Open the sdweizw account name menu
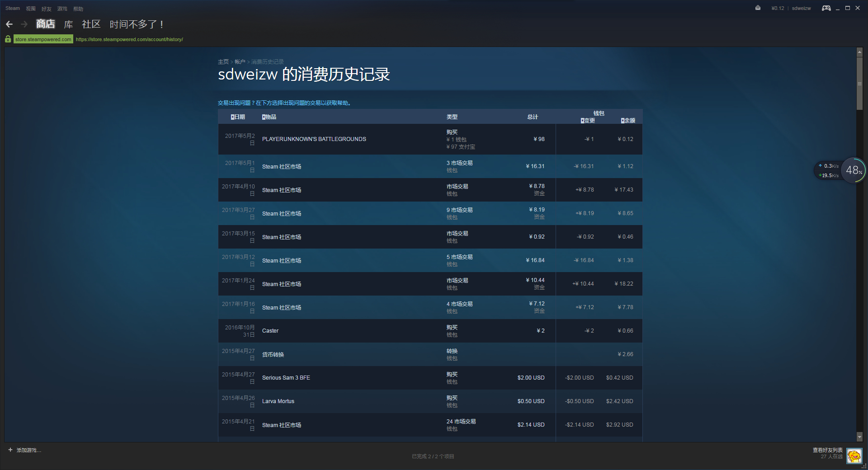This screenshot has width=868, height=470. (801, 8)
